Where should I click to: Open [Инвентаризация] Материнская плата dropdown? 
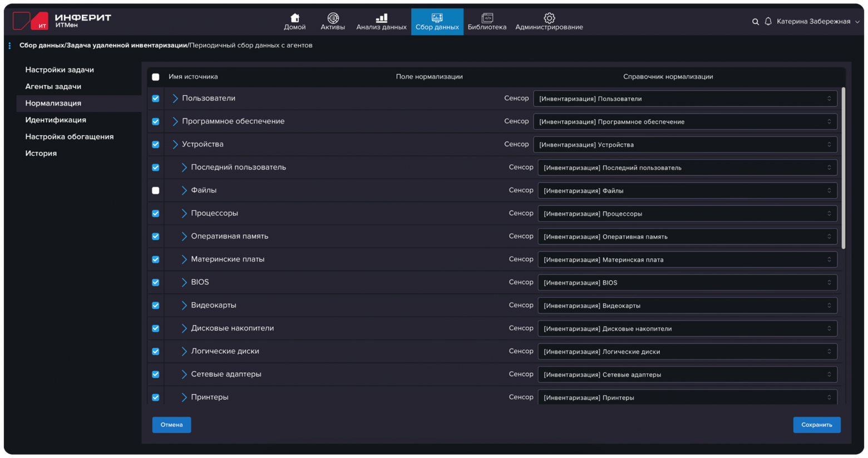tap(688, 259)
